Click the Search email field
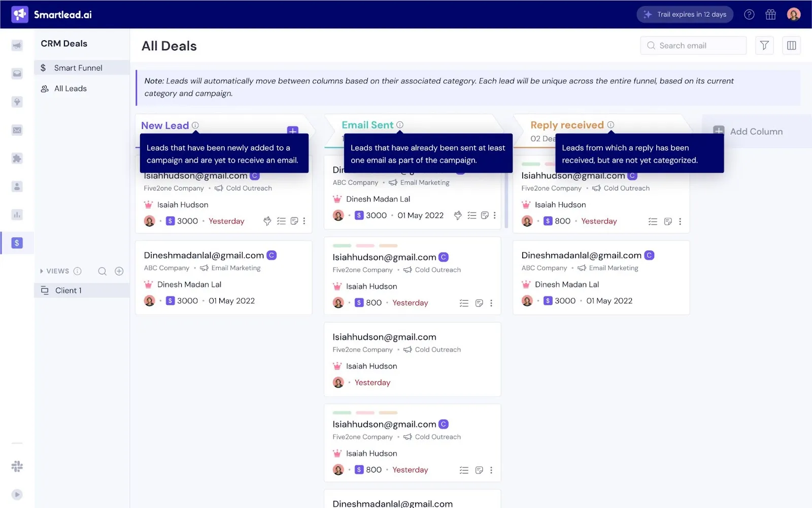The width and height of the screenshot is (812, 508). 693,45
